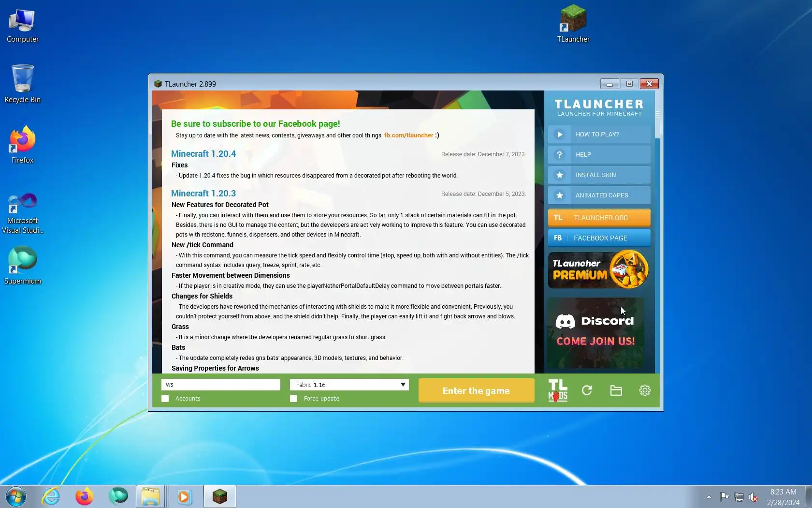Tick the Force update checkbox

pos(293,398)
